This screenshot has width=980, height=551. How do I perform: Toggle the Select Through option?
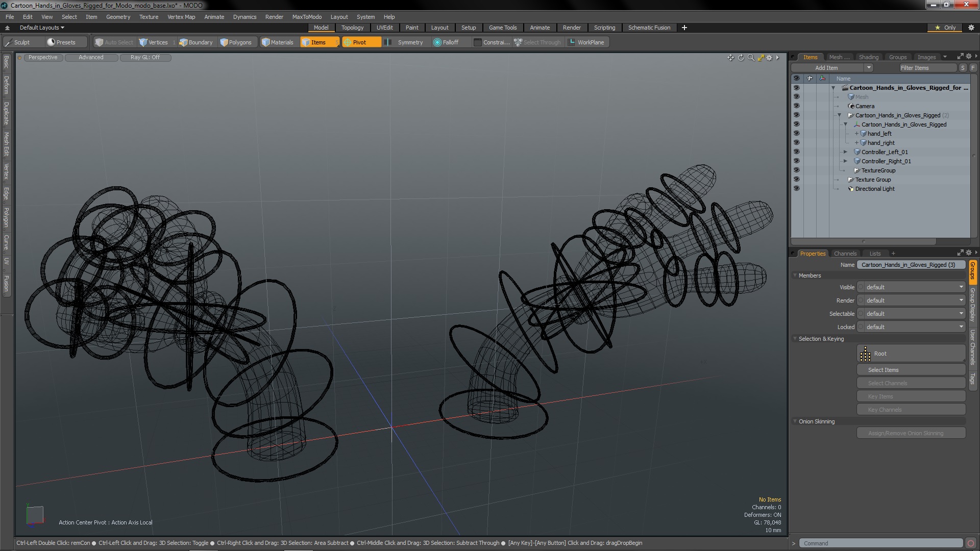click(537, 42)
